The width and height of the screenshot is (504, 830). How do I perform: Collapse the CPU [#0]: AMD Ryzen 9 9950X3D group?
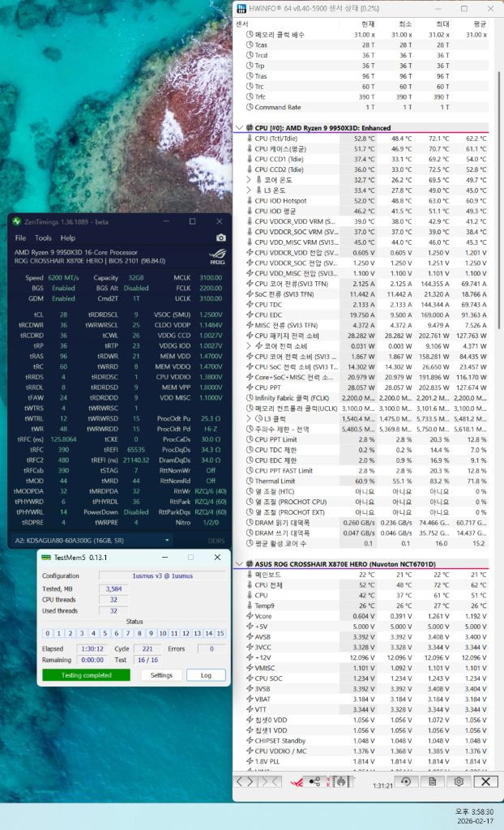pyautogui.click(x=239, y=128)
